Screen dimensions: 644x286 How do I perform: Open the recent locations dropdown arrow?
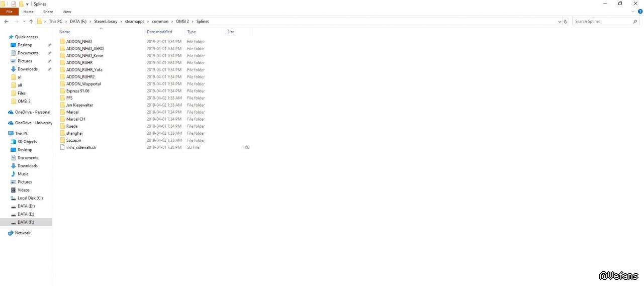click(x=24, y=22)
